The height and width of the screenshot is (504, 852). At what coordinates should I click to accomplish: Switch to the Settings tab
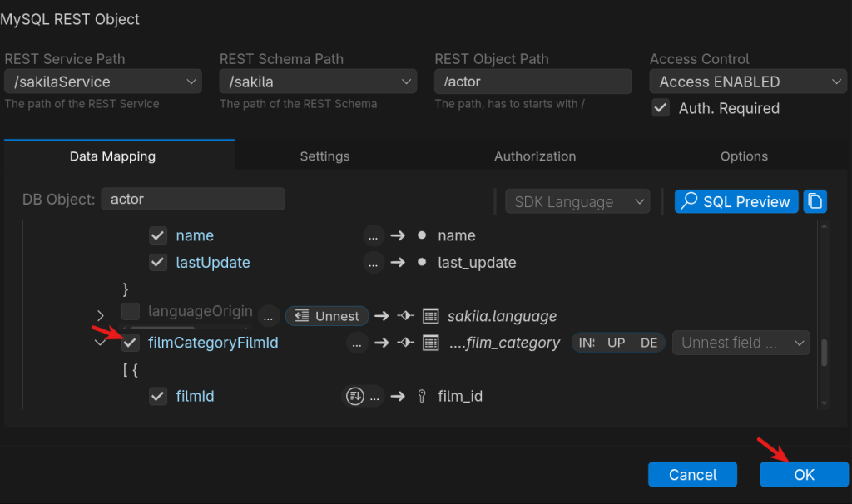coord(324,156)
